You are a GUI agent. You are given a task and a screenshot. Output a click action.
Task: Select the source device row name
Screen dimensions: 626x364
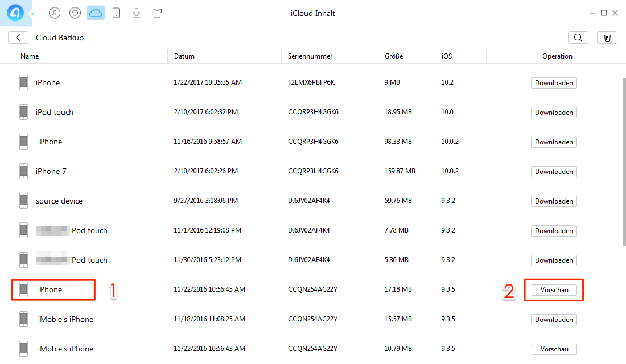click(59, 201)
